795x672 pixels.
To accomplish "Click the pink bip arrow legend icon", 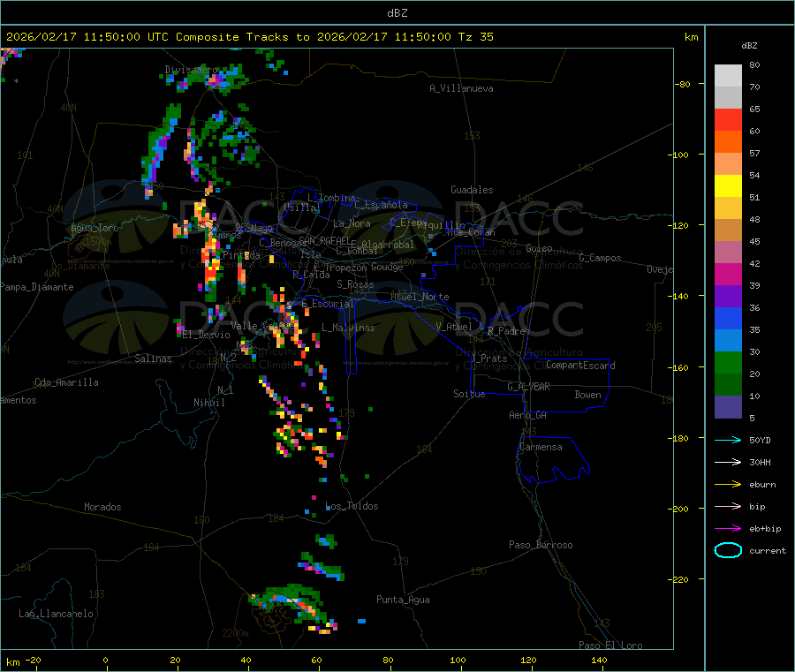I will tap(728, 506).
